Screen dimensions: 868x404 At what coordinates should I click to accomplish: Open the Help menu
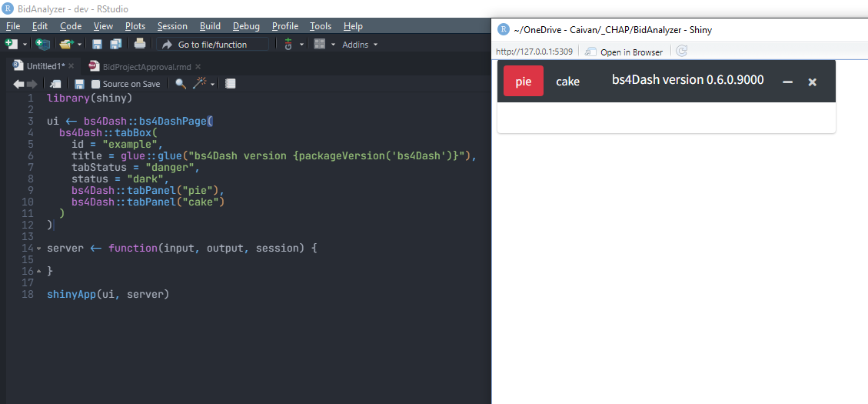353,26
